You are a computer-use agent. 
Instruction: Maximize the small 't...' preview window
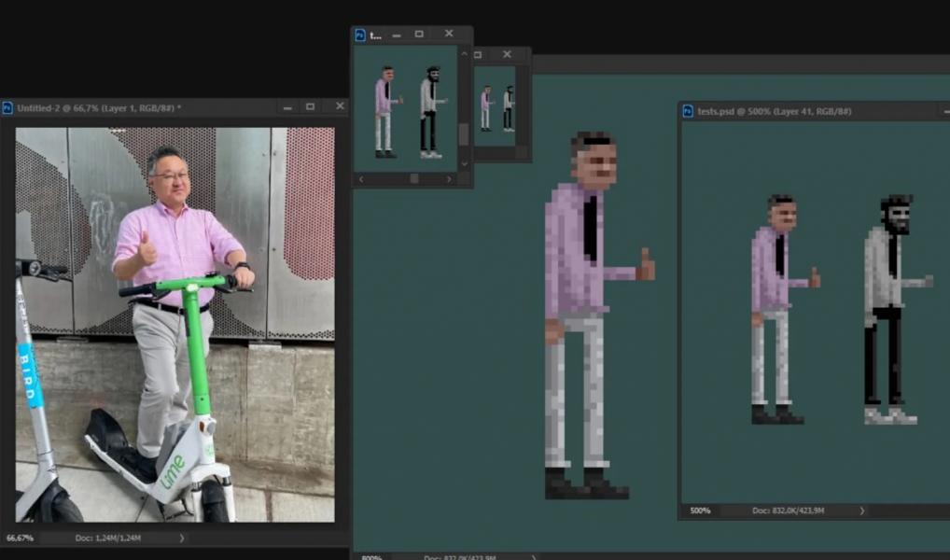(x=419, y=34)
